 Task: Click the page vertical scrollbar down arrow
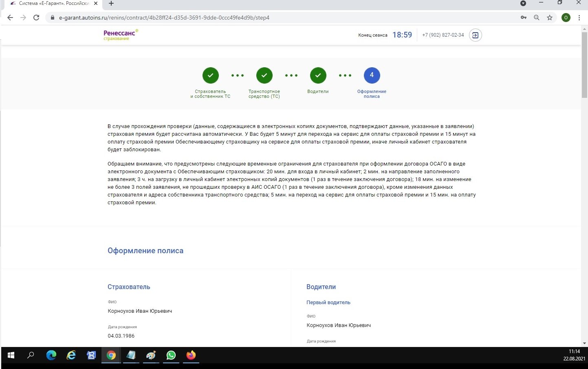(x=584, y=343)
